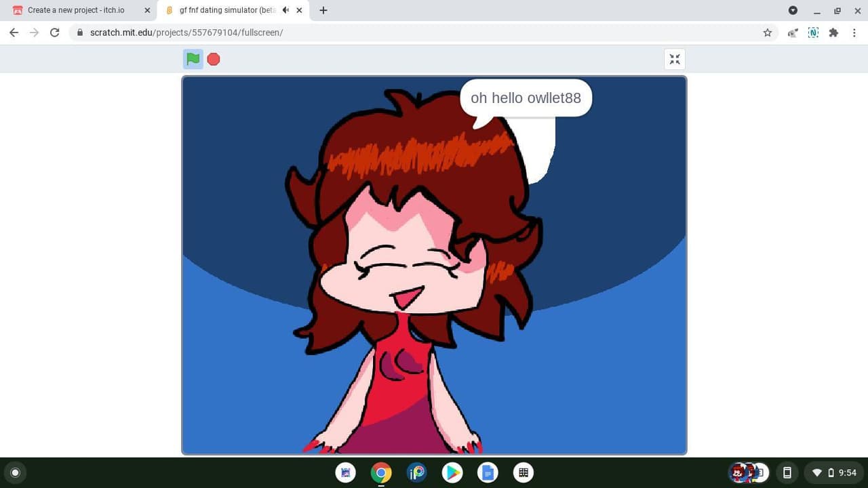The height and width of the screenshot is (488, 868).
Task: Close the gf fnf dating simulator tab
Action: tap(299, 10)
